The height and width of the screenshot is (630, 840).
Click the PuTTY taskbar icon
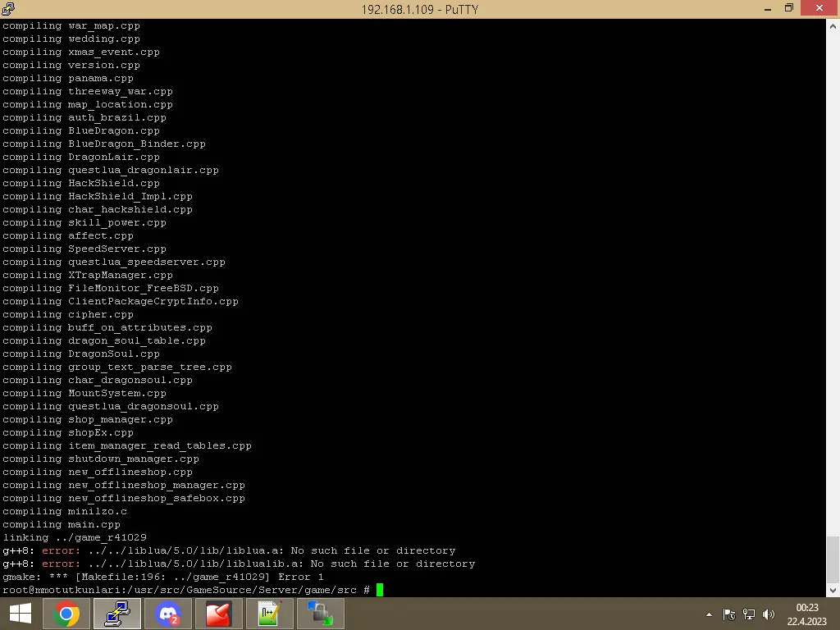[117, 614]
